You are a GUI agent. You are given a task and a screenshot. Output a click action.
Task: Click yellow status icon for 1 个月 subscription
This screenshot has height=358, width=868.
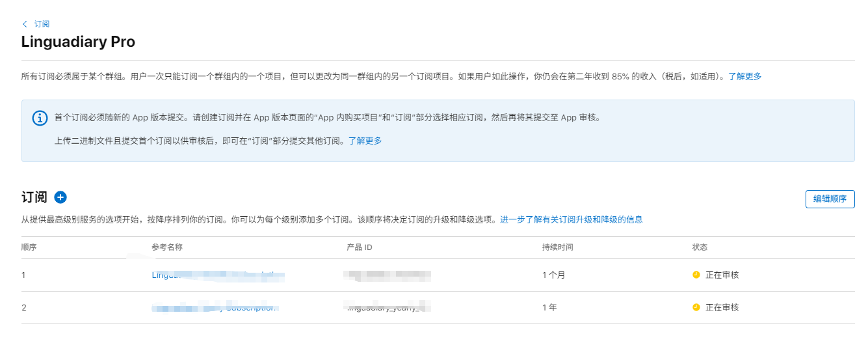tap(696, 275)
